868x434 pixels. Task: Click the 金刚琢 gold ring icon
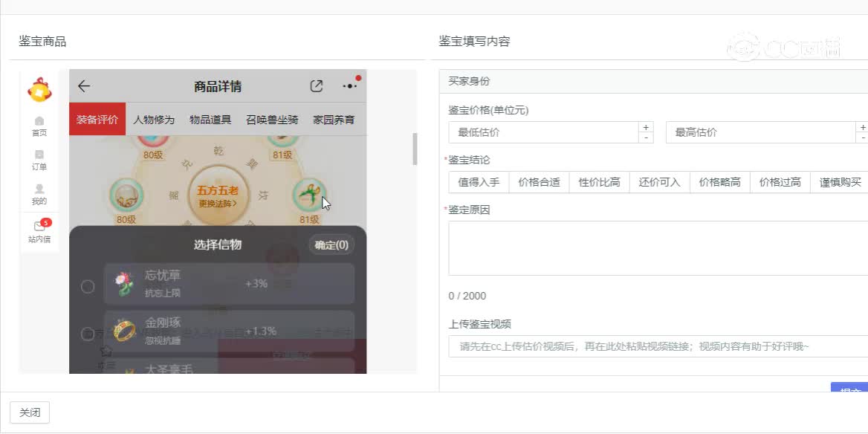pos(125,331)
